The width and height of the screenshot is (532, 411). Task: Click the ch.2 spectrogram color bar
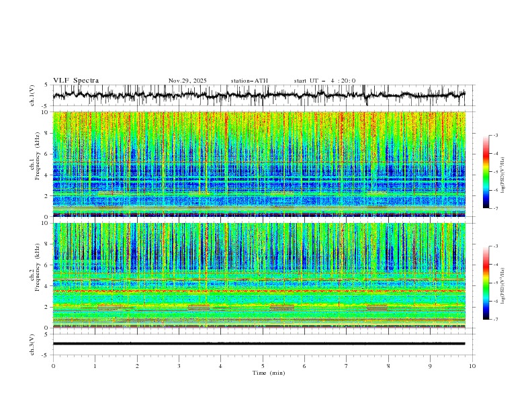[x=486, y=283]
